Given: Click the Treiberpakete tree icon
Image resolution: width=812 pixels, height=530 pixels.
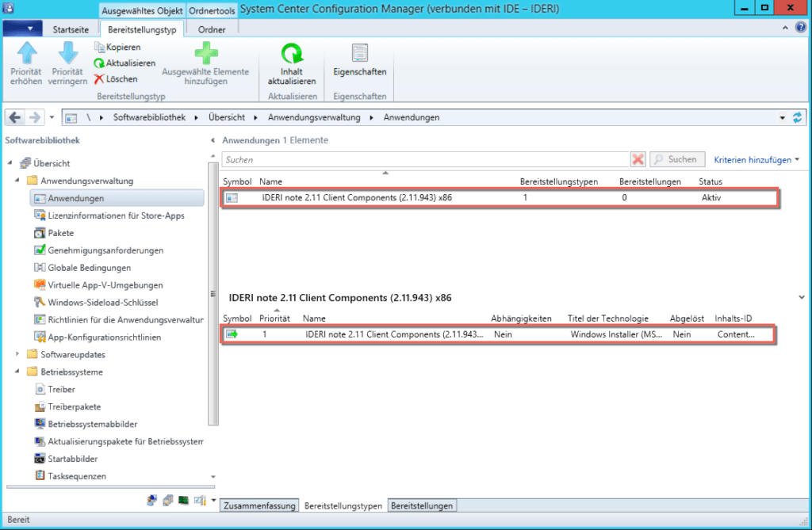Looking at the screenshot, I should pyautogui.click(x=40, y=406).
